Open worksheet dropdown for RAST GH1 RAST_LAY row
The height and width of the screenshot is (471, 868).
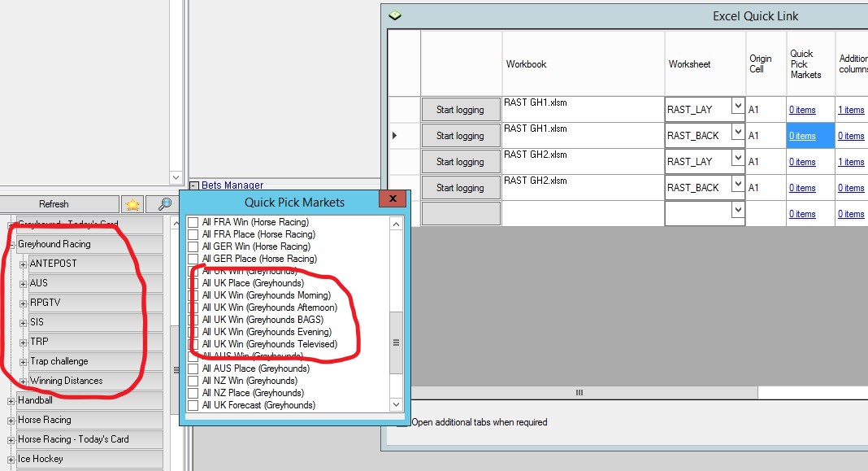click(x=737, y=107)
